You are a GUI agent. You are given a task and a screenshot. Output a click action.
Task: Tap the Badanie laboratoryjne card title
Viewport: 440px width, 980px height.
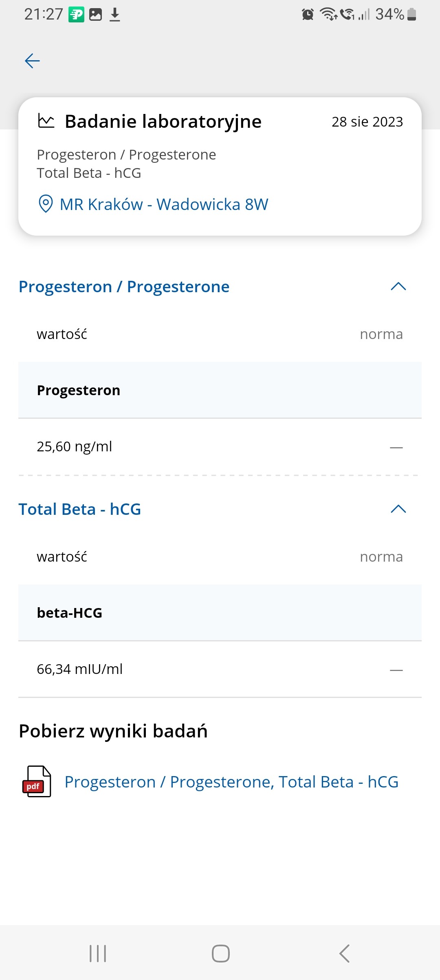[163, 121]
